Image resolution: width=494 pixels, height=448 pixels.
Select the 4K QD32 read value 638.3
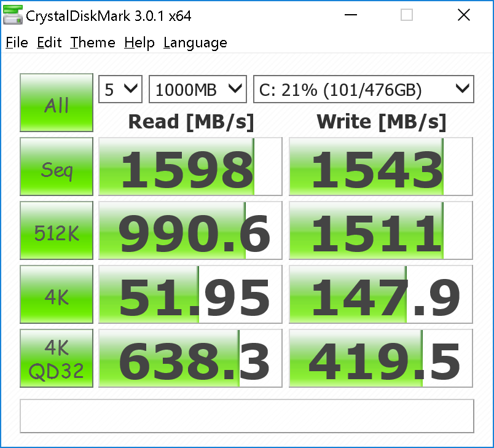tap(190, 358)
